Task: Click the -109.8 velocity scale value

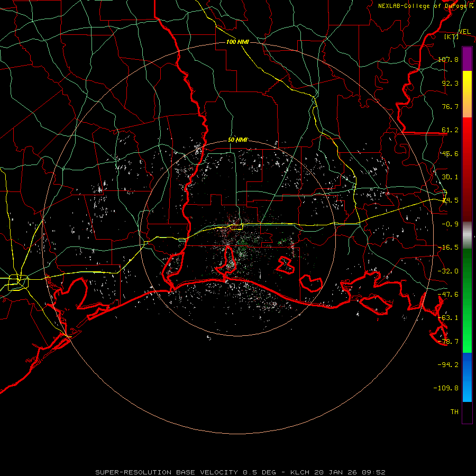Action: coord(446,388)
